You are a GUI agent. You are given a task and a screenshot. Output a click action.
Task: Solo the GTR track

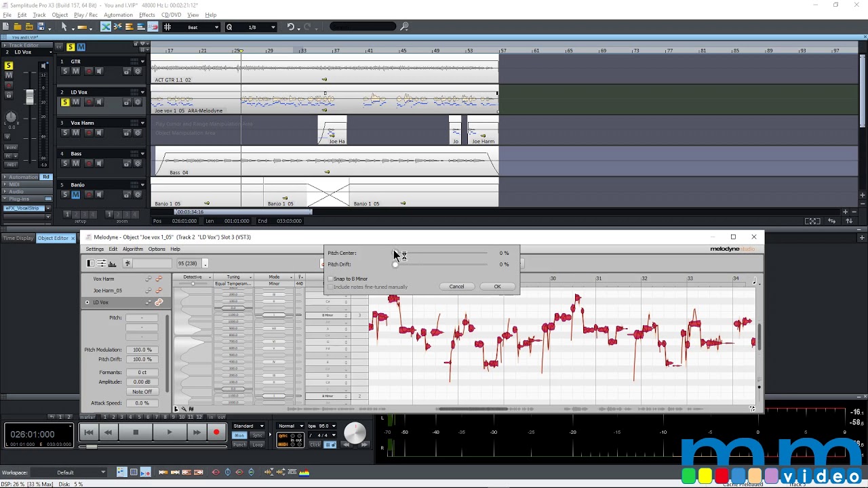click(65, 71)
